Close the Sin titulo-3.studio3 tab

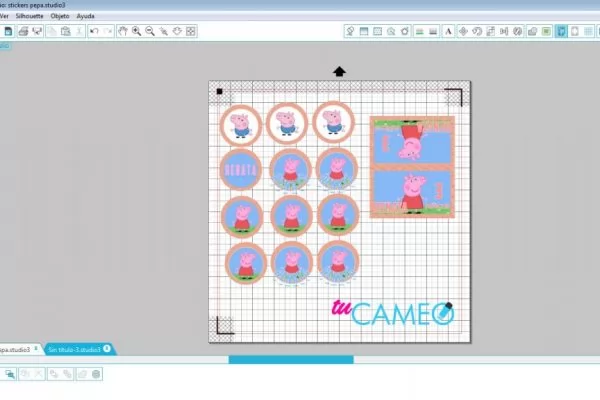click(x=107, y=349)
